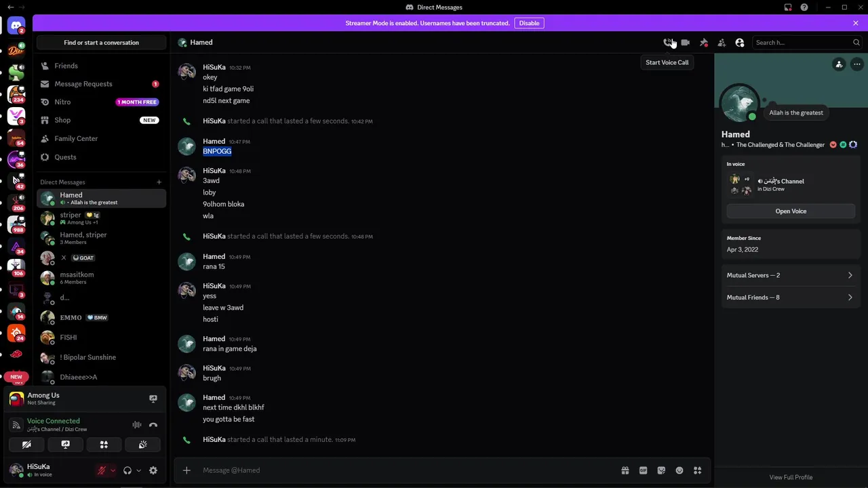
Task: Toggle deafen with the headphone icon
Action: click(x=127, y=470)
